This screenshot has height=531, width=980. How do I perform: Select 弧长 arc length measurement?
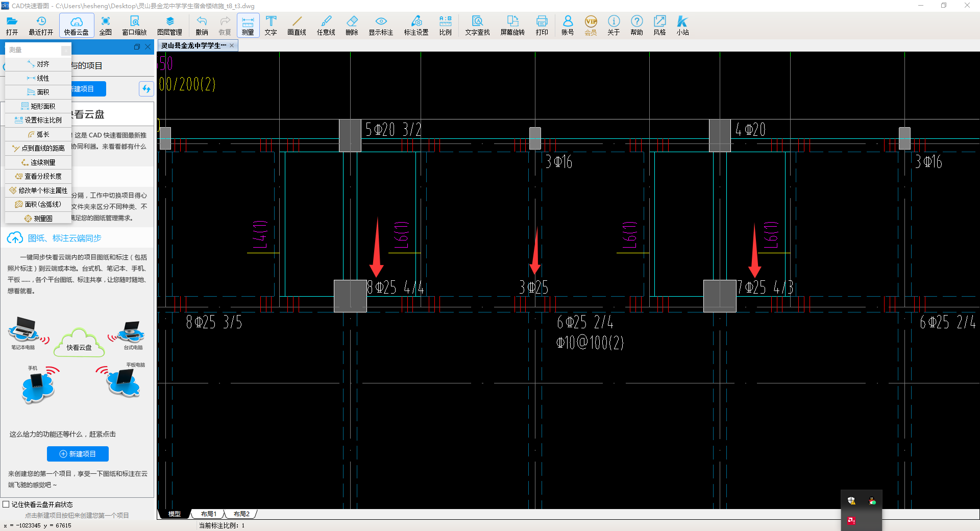38,134
